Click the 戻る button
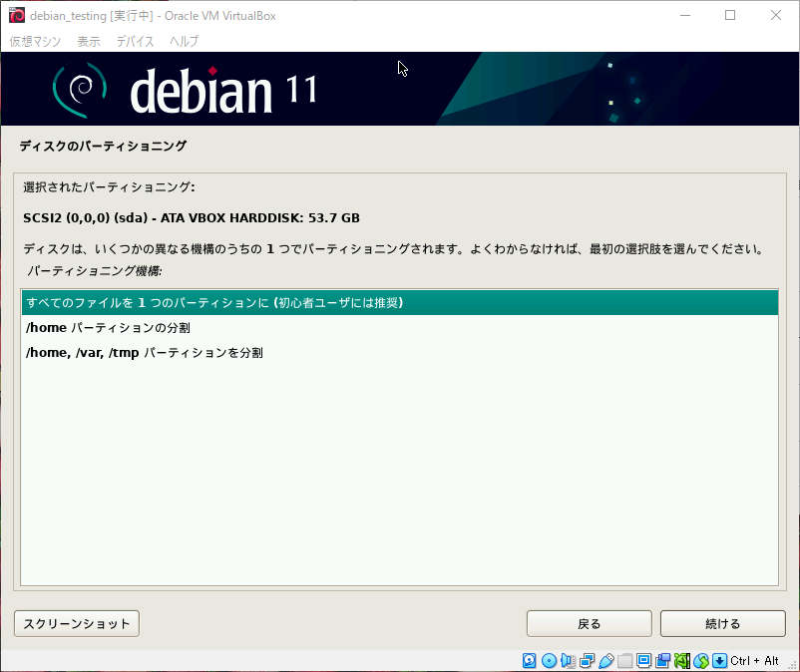 click(590, 623)
